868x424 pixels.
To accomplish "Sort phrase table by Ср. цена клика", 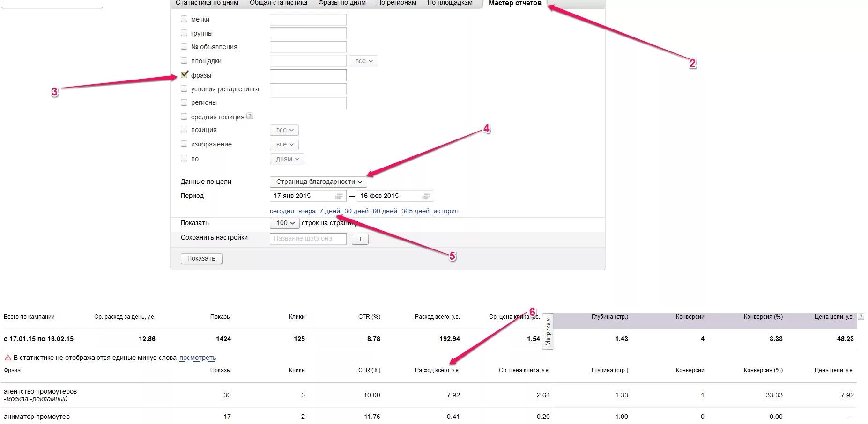I will tap(524, 370).
